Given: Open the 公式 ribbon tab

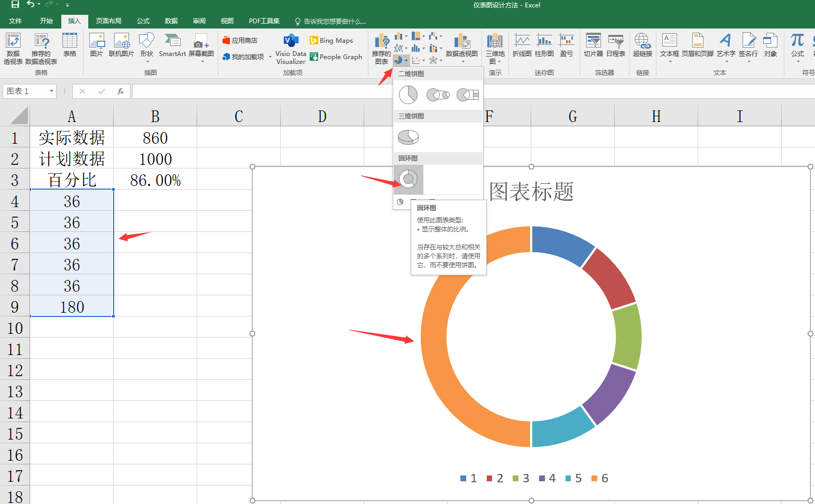Looking at the screenshot, I should pyautogui.click(x=143, y=21).
